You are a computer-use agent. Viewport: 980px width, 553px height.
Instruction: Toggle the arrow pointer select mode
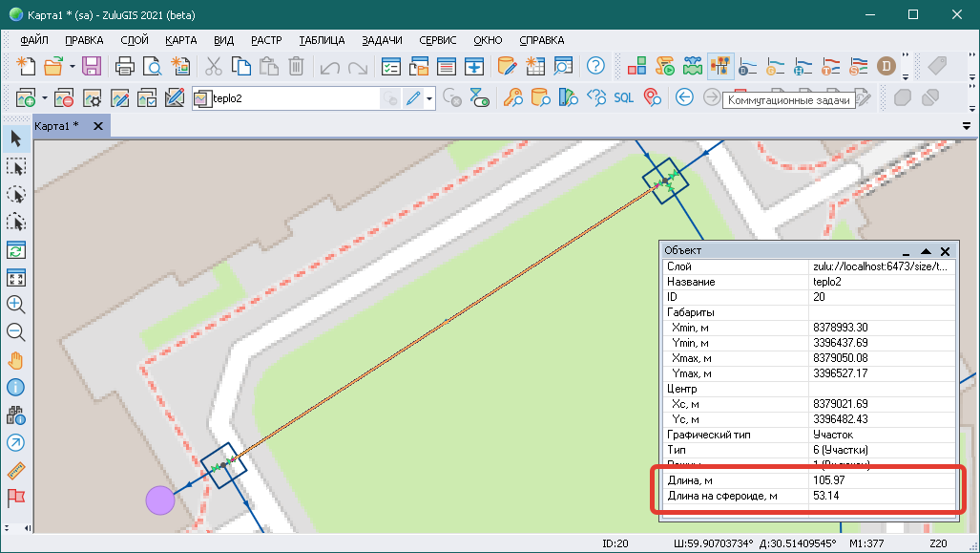16,139
